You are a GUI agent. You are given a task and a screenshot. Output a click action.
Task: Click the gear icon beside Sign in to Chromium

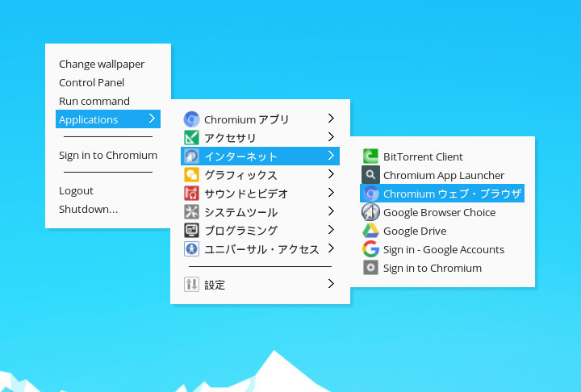pos(370,268)
